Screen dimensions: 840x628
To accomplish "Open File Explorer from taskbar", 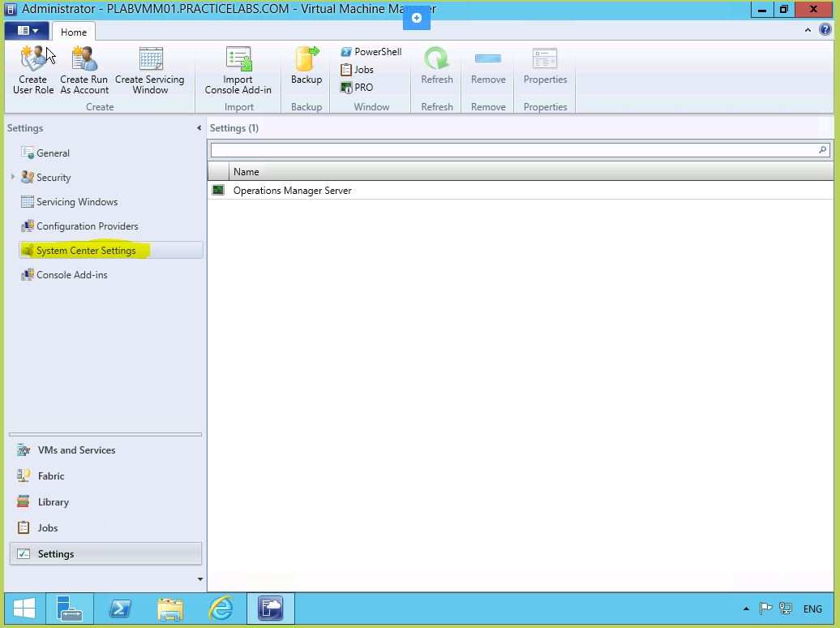I will tap(170, 609).
